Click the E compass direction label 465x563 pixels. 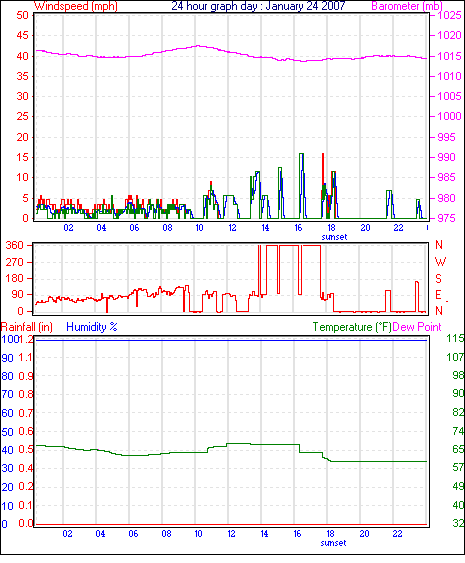click(x=438, y=295)
